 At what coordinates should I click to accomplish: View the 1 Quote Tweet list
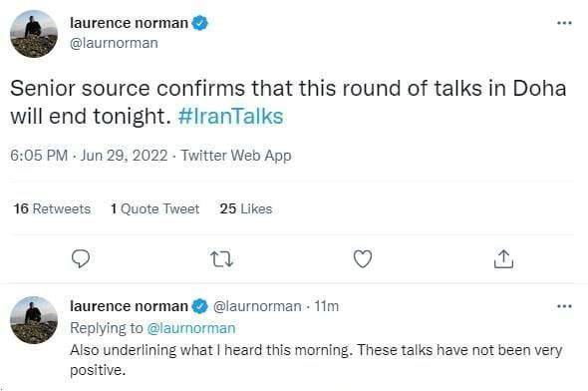(x=154, y=208)
